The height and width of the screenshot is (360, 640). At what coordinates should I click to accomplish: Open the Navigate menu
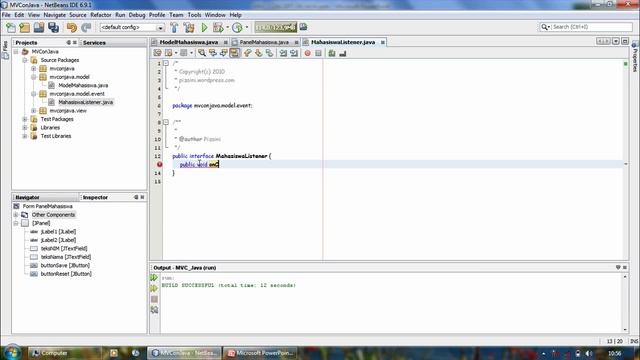tap(54, 15)
